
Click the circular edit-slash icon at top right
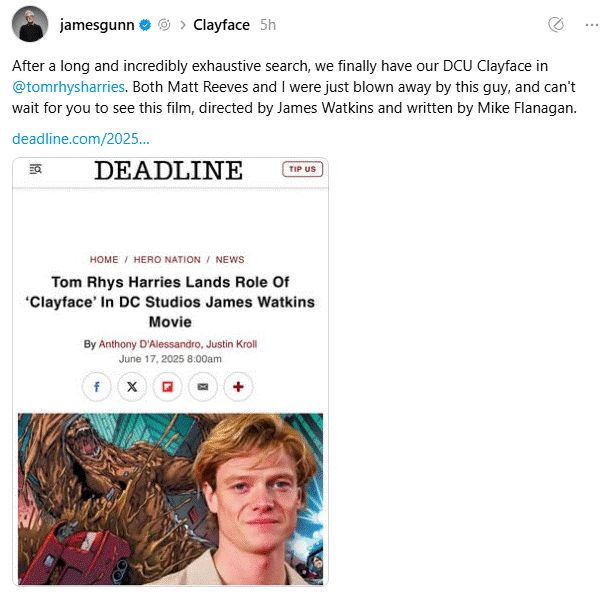click(556, 25)
